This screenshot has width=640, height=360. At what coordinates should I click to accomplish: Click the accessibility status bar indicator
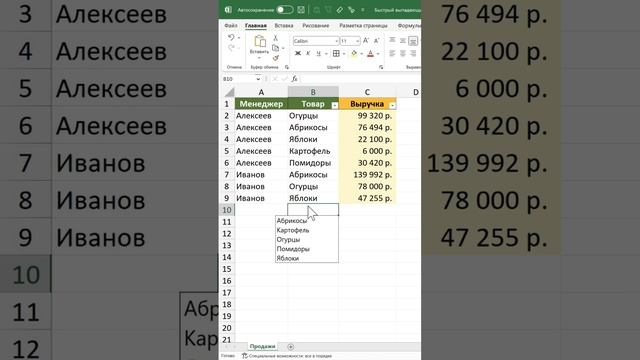(287, 356)
